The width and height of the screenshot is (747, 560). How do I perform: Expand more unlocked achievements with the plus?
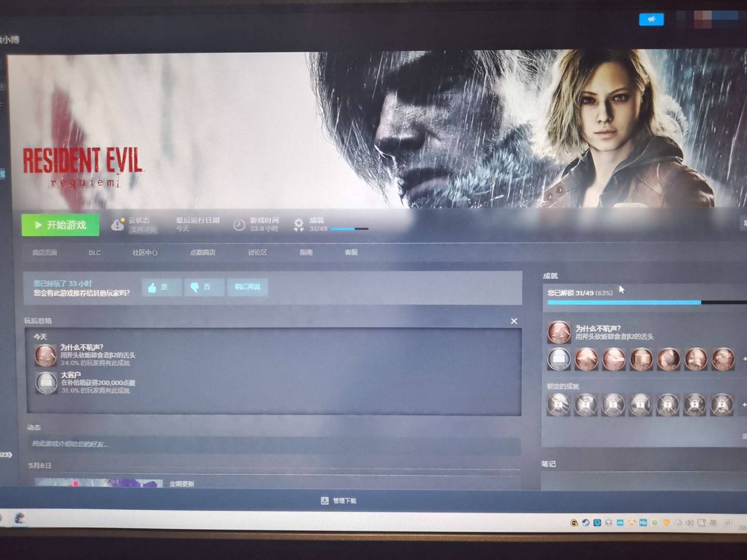coord(744,359)
